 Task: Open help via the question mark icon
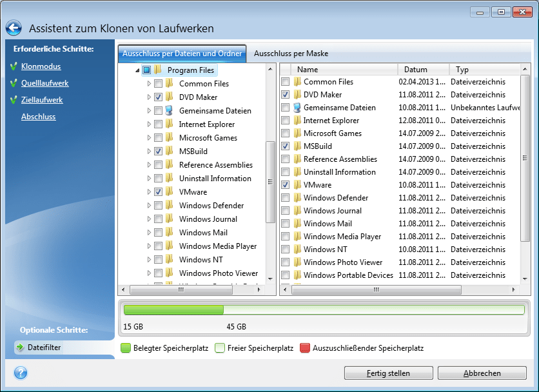[21, 373]
